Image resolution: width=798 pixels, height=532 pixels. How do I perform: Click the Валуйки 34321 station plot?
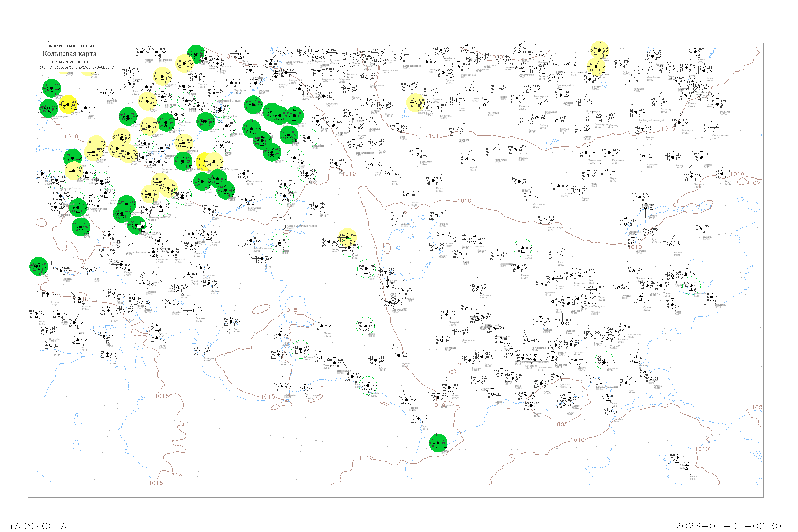coord(105,93)
